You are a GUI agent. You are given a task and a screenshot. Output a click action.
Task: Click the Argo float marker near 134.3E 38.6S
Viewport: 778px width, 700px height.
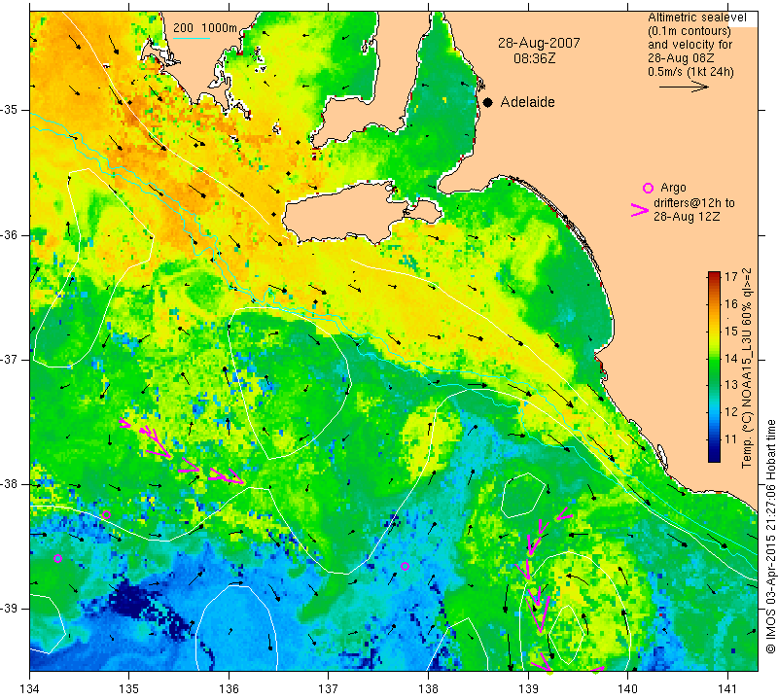coord(57,559)
